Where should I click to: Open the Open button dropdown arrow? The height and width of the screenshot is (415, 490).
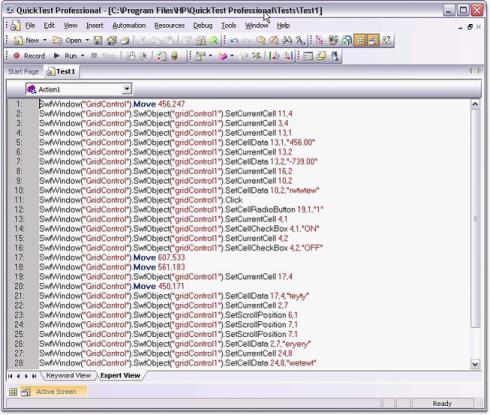pyautogui.click(x=87, y=41)
